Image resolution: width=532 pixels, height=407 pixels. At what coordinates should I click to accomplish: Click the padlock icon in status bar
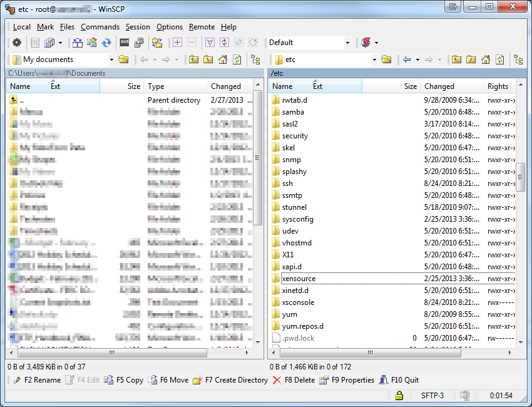pos(399,396)
